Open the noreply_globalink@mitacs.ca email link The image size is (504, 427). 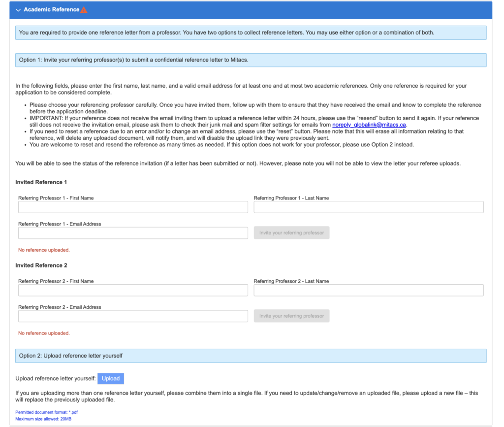(369, 125)
